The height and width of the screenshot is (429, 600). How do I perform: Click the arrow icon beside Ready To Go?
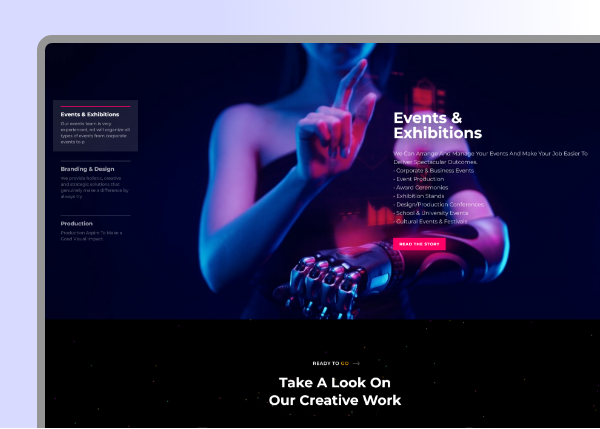tap(356, 364)
